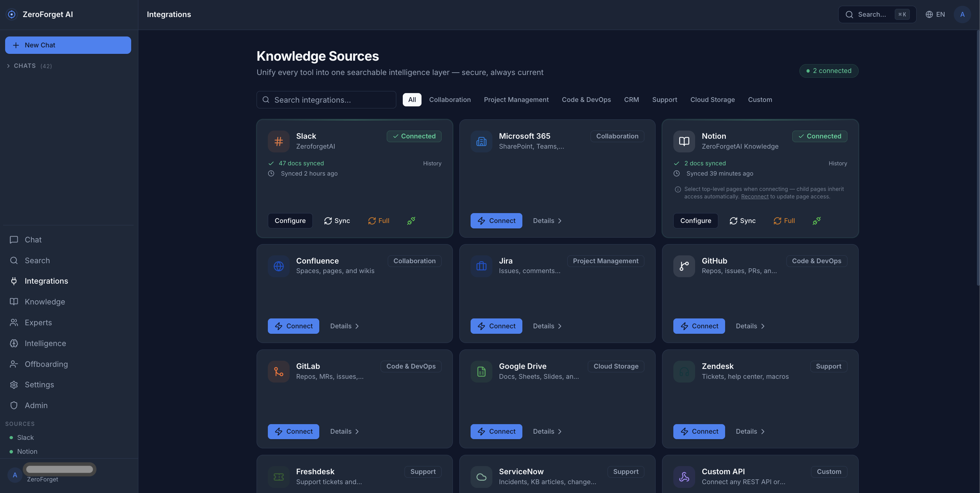Viewport: 980px width, 493px height.
Task: Click the disconnect plug icon on Notion card
Action: click(x=816, y=221)
